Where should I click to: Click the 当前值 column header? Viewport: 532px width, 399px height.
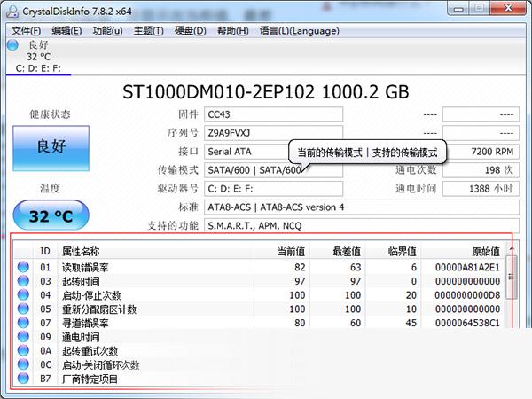pyautogui.click(x=282, y=252)
